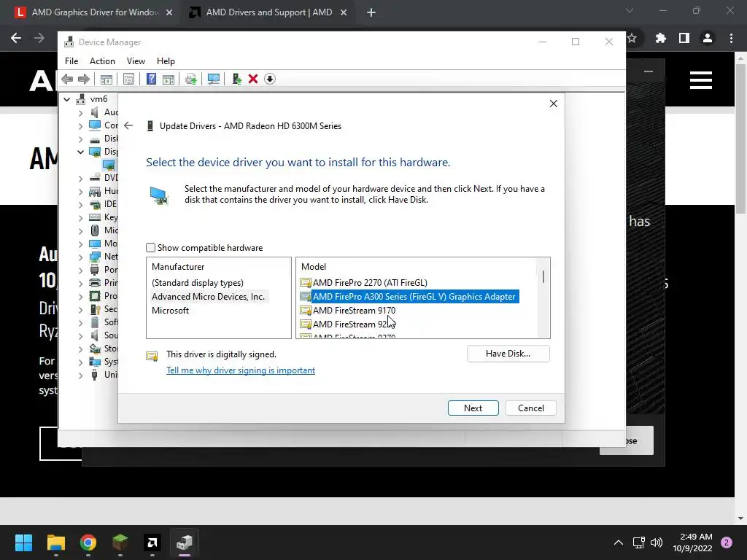This screenshot has height=560, width=747.
Task: Click the keyboard icon of the Key tree node
Action: 95,217
